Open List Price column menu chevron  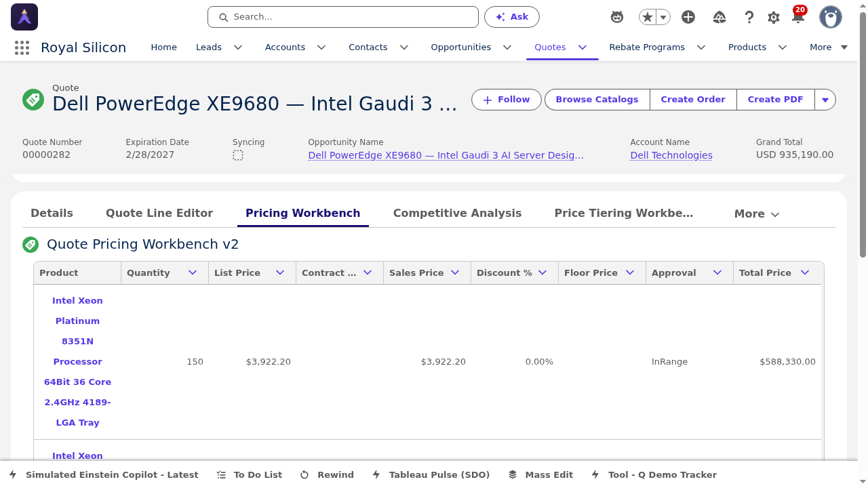(x=280, y=272)
